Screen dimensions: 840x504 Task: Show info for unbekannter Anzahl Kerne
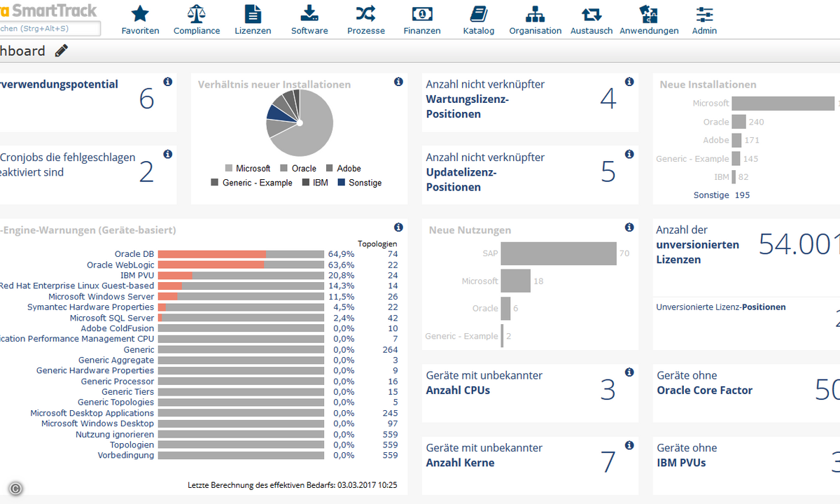point(629,445)
